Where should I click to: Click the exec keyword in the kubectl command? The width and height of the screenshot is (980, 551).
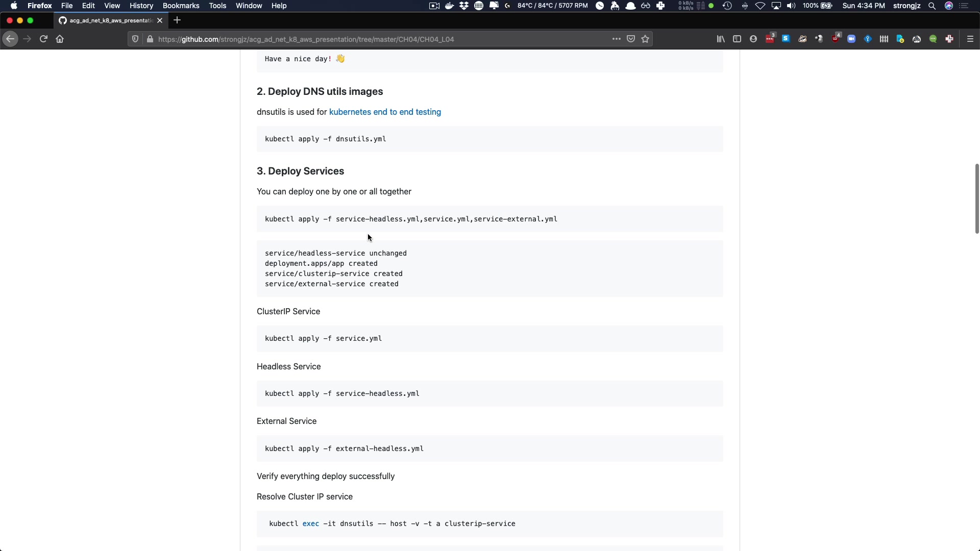pyautogui.click(x=310, y=524)
